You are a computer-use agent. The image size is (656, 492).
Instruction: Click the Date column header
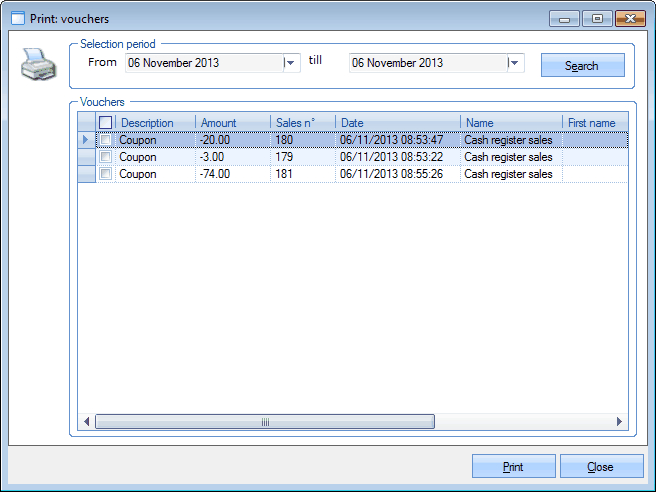click(x=396, y=122)
